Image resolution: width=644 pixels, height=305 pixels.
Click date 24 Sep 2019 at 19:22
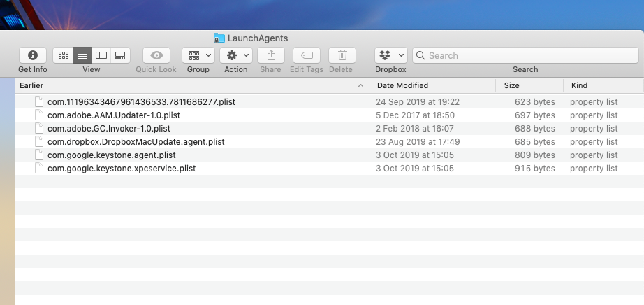(418, 101)
